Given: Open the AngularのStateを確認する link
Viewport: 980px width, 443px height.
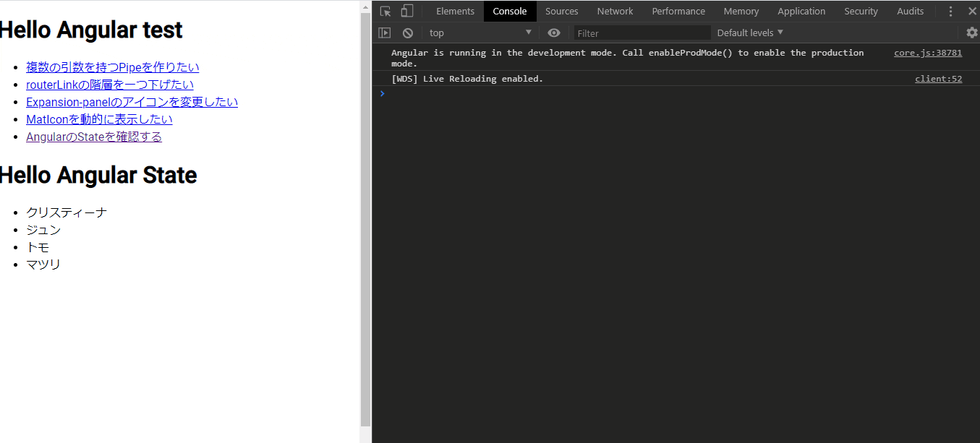Looking at the screenshot, I should coord(94,137).
